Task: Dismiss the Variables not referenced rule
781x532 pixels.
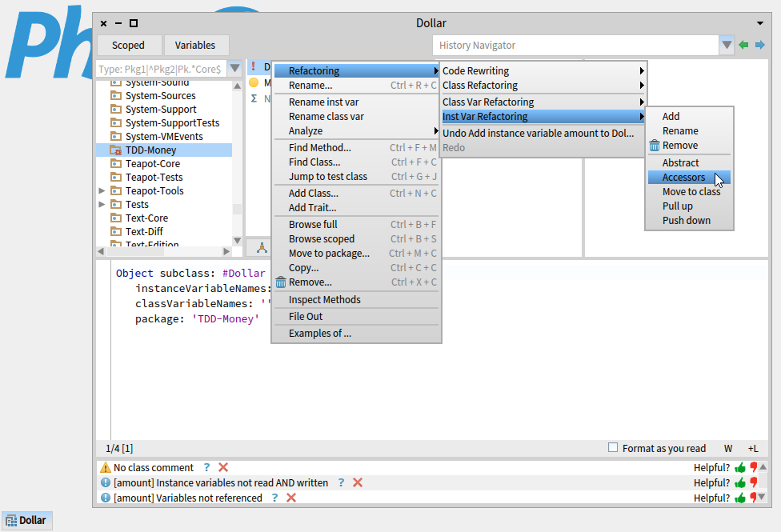Action: (291, 498)
